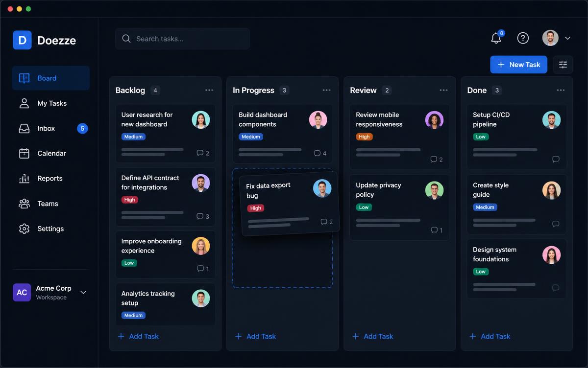Open the Done column options menu
Viewport: 588px width, 368px height.
point(561,90)
